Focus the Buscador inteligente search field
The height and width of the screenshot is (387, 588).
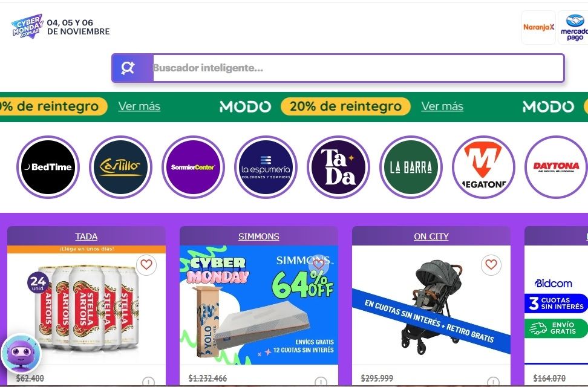pos(358,68)
